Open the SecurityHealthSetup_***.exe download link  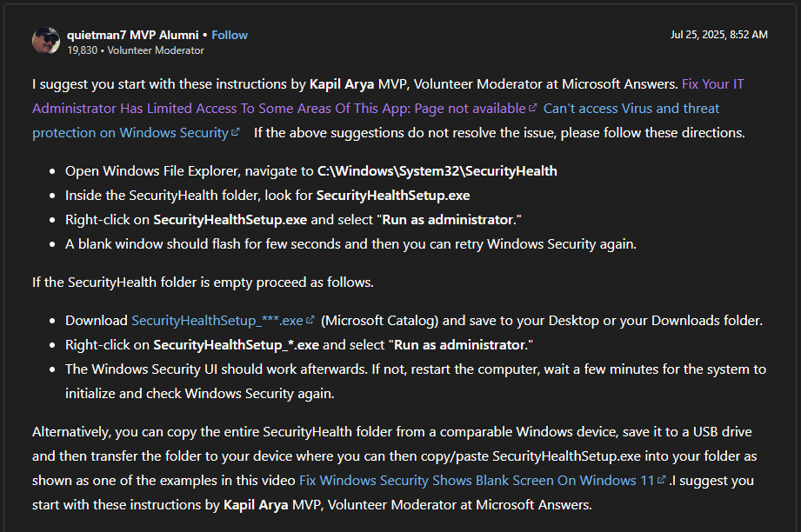[223, 321]
